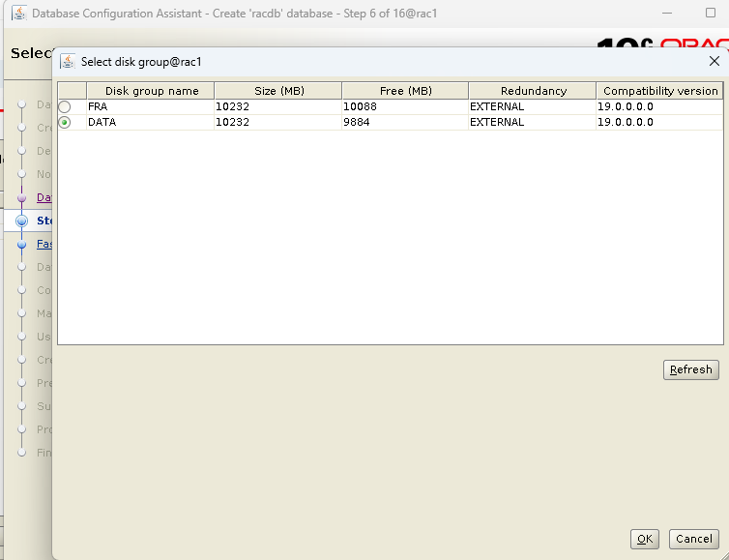Sort by Free (MB) column header

point(405,91)
